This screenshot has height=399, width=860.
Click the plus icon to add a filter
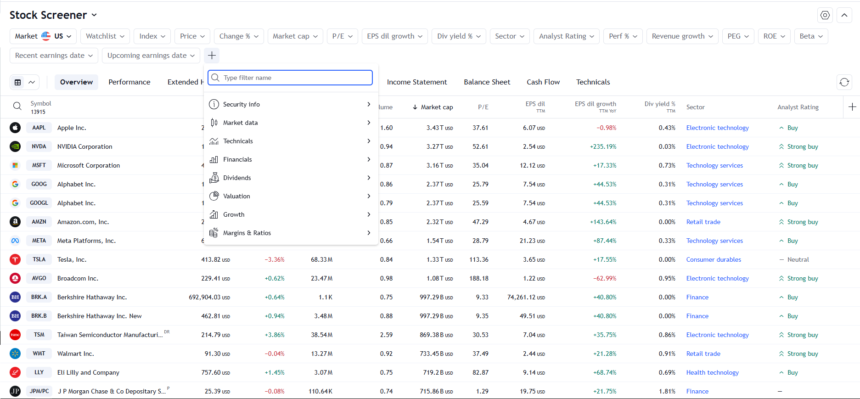[212, 55]
